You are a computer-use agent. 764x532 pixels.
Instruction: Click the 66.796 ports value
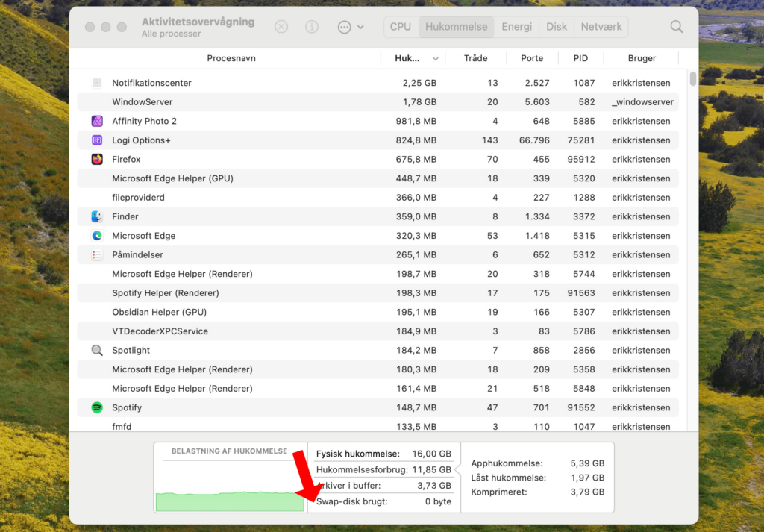point(534,140)
